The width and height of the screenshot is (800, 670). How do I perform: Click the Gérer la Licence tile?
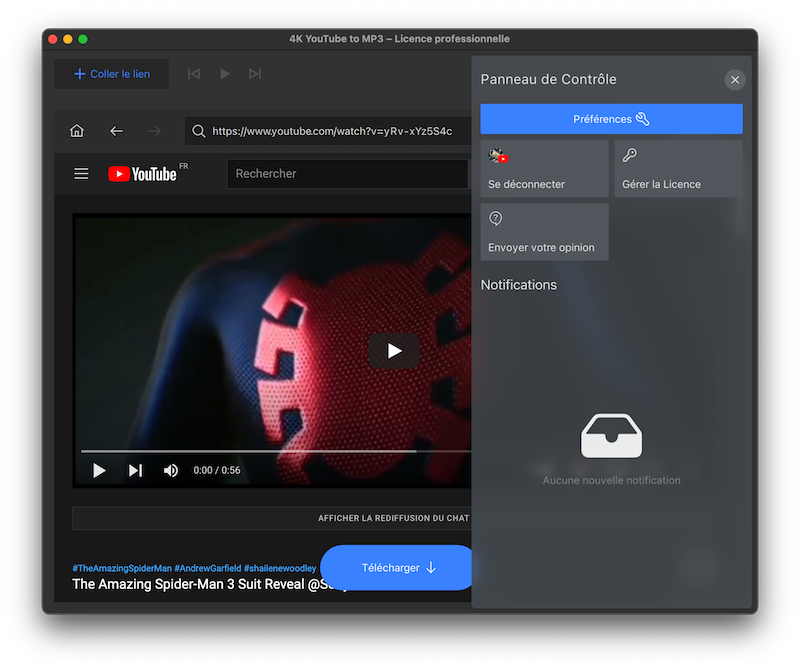point(679,168)
